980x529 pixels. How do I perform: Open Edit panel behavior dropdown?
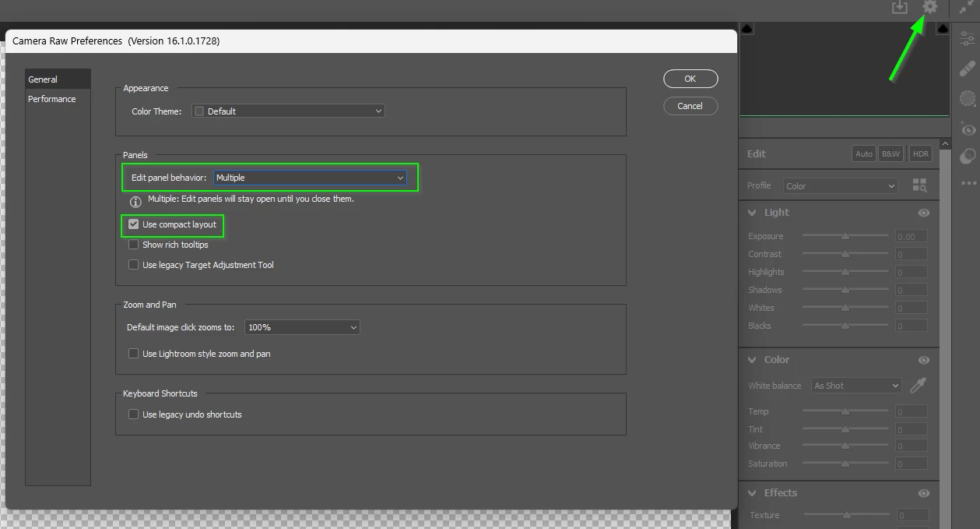click(310, 178)
